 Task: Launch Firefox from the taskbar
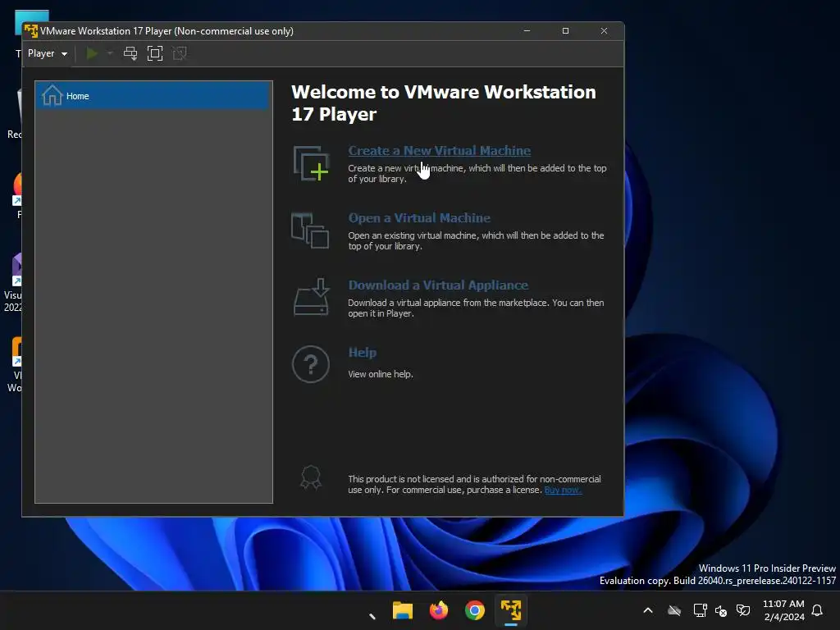pos(438,610)
